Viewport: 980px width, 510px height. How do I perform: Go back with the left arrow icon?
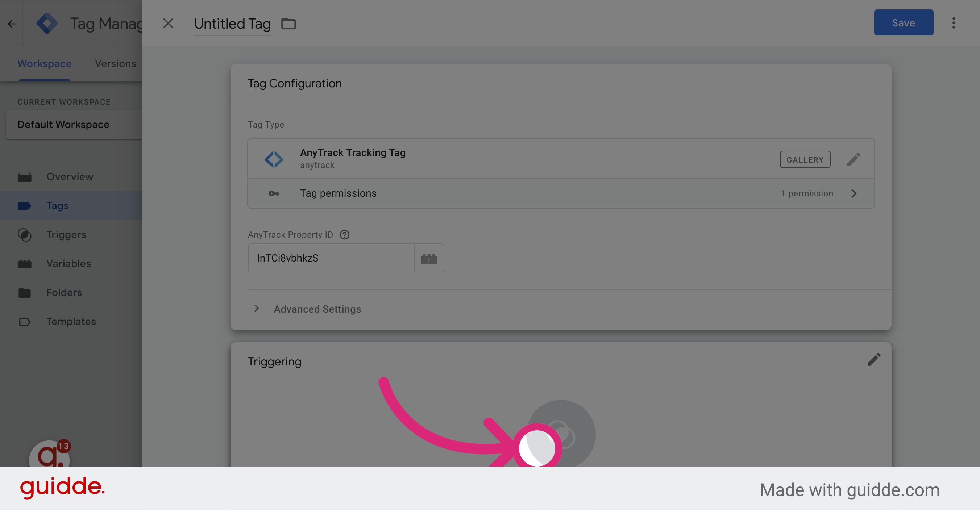tap(12, 24)
